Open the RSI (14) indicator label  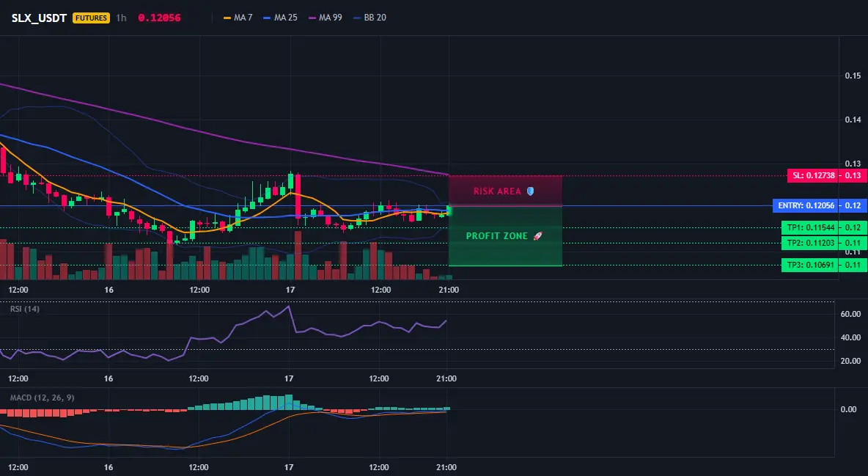(x=25, y=309)
